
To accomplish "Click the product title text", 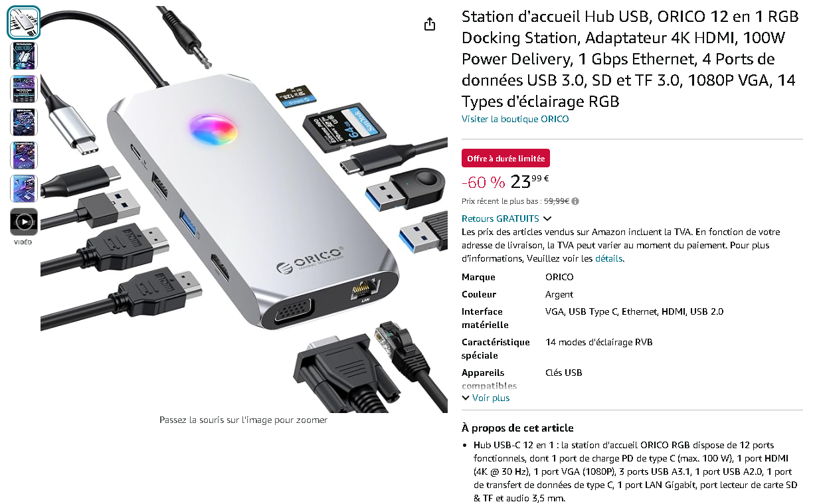I will pyautogui.click(x=630, y=59).
